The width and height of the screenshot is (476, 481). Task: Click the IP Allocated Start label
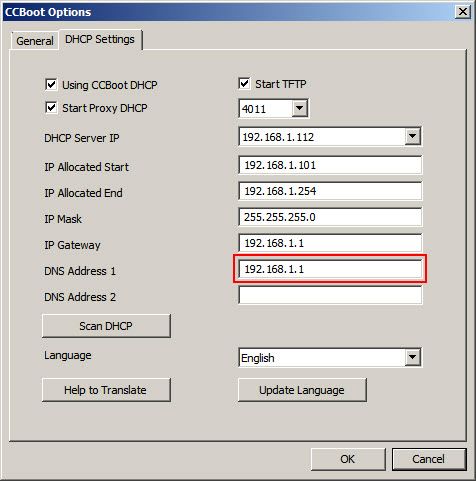click(87, 167)
